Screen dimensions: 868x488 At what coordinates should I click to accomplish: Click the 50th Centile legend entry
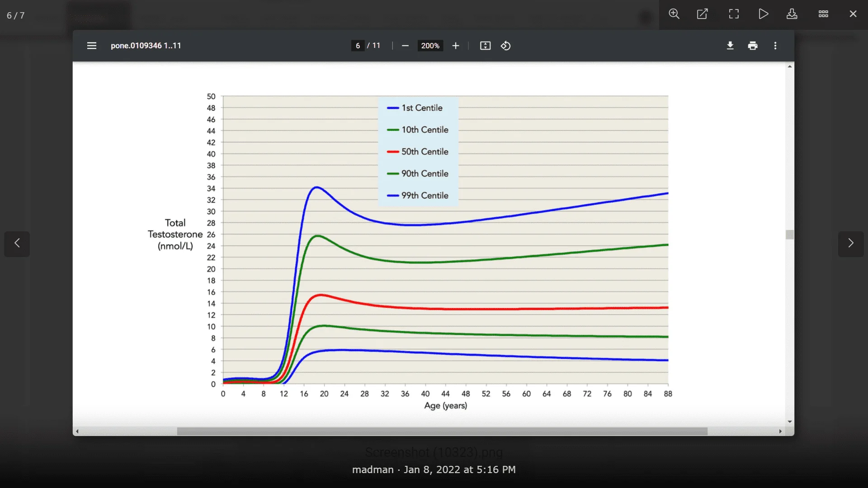click(417, 152)
